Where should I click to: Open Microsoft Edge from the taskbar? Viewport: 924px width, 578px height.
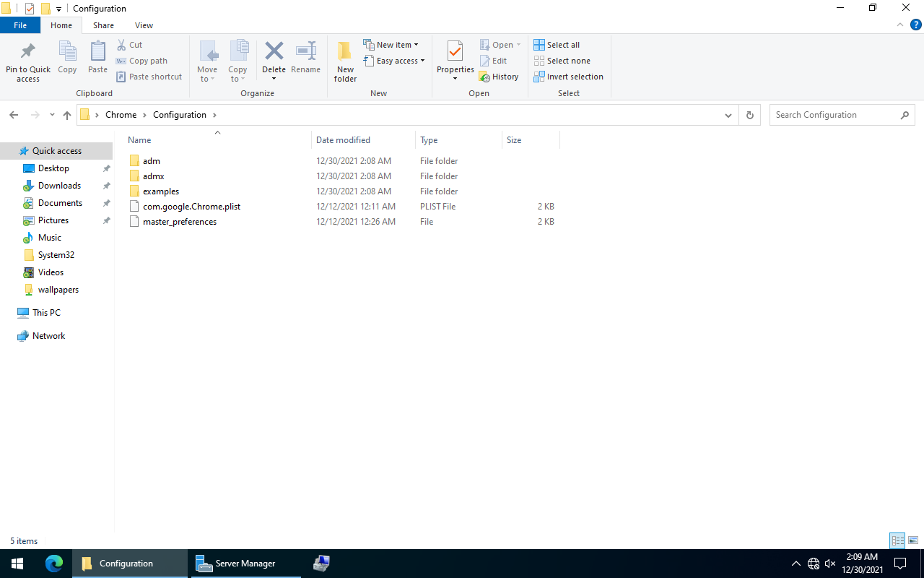click(54, 564)
